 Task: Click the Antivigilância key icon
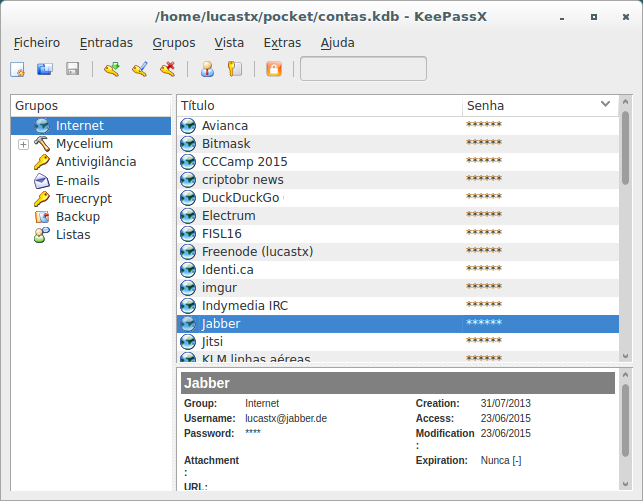tap(42, 162)
